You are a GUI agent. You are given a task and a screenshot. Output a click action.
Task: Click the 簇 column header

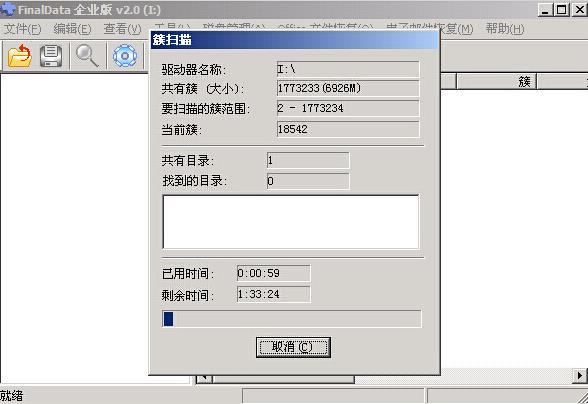pos(497,81)
